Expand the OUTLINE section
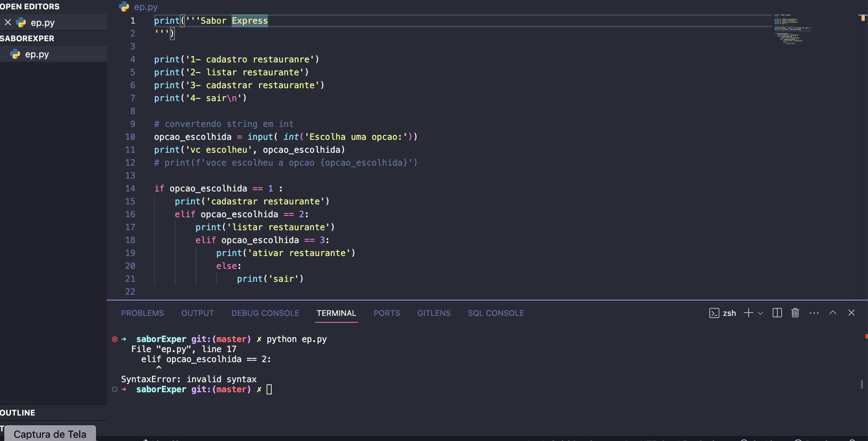Screen dimensions: 868x441 point(18,413)
